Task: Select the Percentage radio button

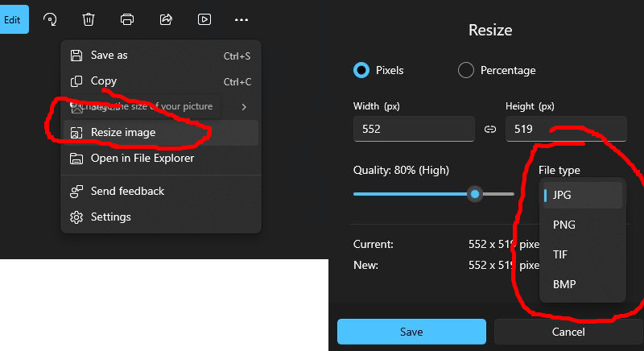Action: (465, 70)
